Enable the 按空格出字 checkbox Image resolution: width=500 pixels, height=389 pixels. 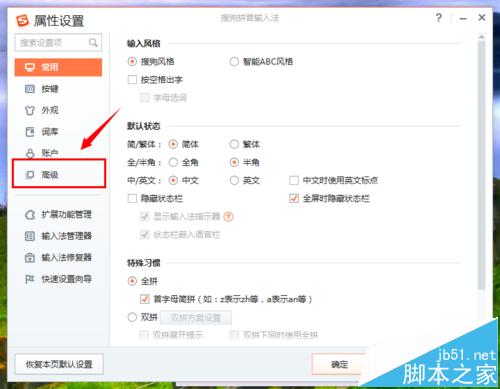coord(132,80)
